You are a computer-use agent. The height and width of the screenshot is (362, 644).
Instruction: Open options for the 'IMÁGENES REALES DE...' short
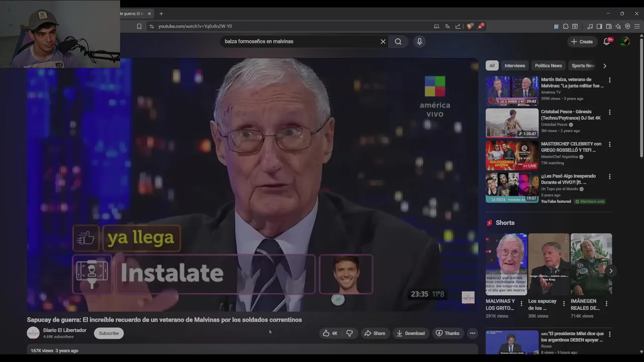pyautogui.click(x=606, y=304)
